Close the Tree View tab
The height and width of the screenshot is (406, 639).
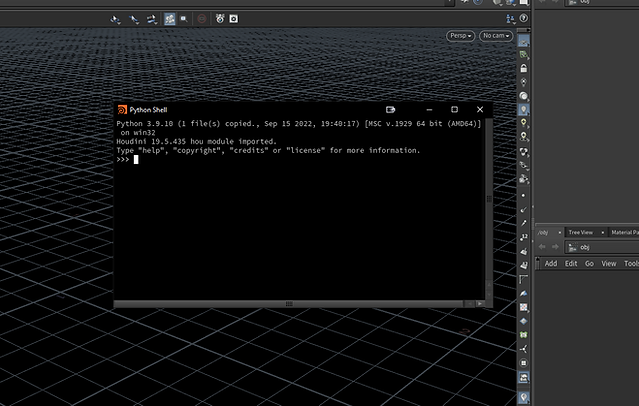click(602, 232)
